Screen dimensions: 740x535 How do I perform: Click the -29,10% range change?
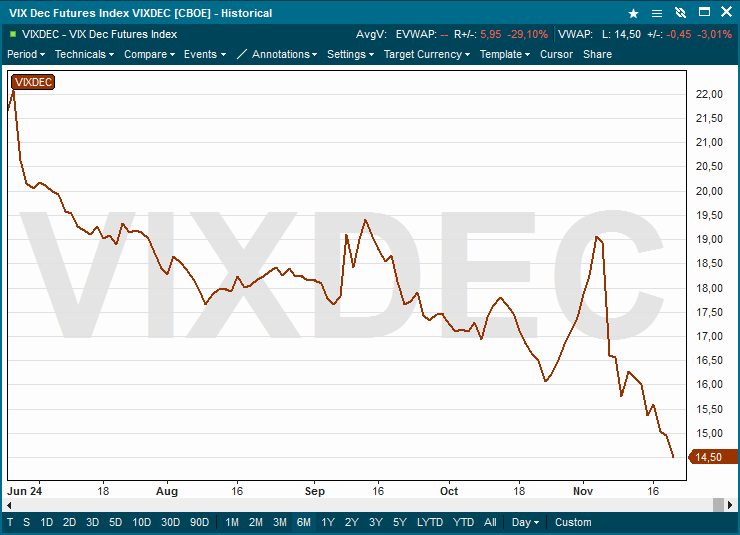point(528,34)
